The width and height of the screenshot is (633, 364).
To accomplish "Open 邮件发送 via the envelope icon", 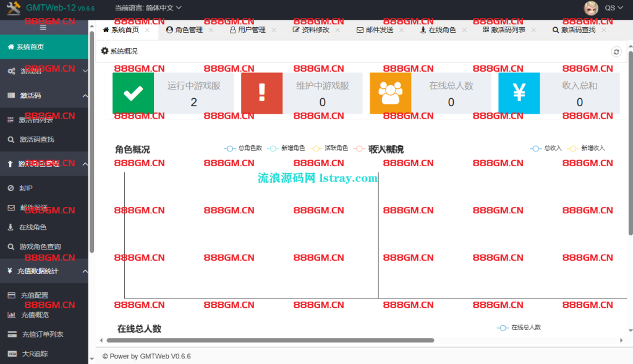I will coord(11,206).
